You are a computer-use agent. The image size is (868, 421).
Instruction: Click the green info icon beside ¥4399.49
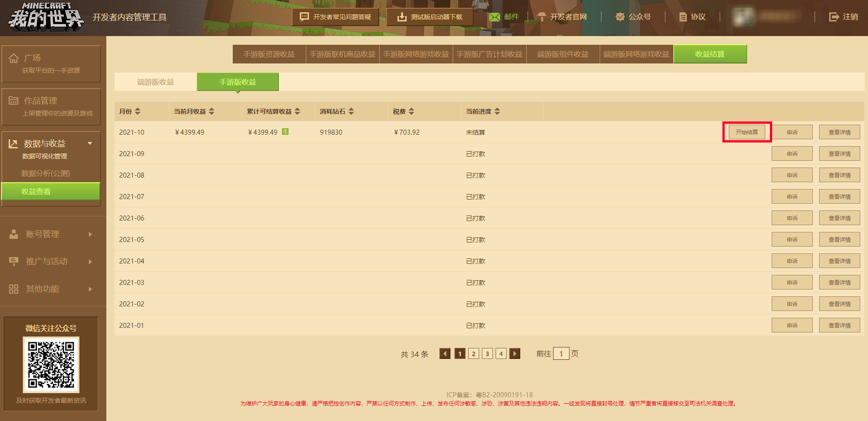285,132
